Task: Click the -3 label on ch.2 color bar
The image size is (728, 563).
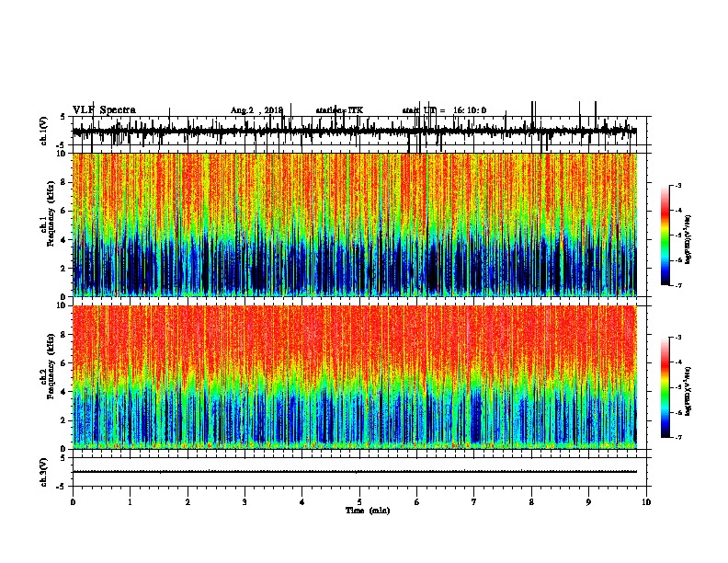Action: click(678, 338)
